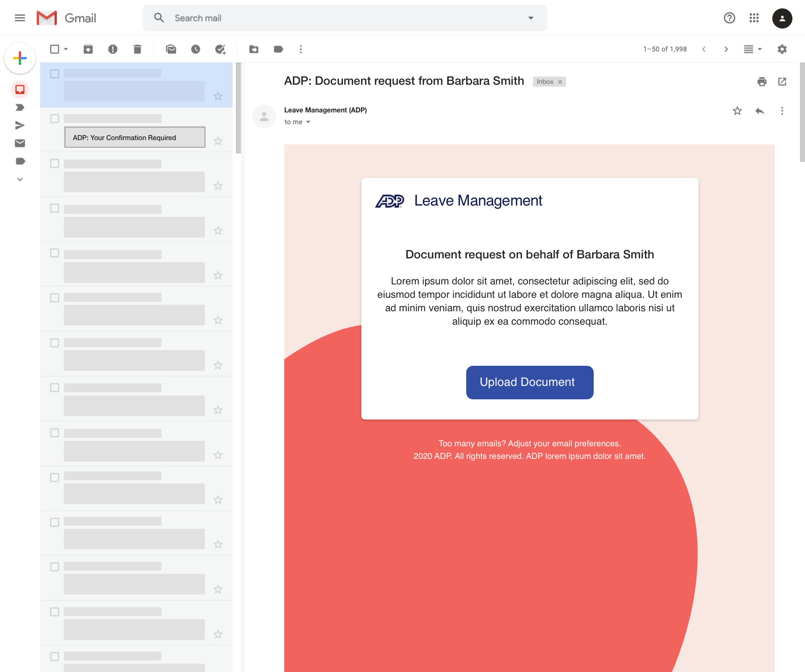This screenshot has height=672, width=805.
Task: Star the first highlighted email row
Action: point(218,96)
